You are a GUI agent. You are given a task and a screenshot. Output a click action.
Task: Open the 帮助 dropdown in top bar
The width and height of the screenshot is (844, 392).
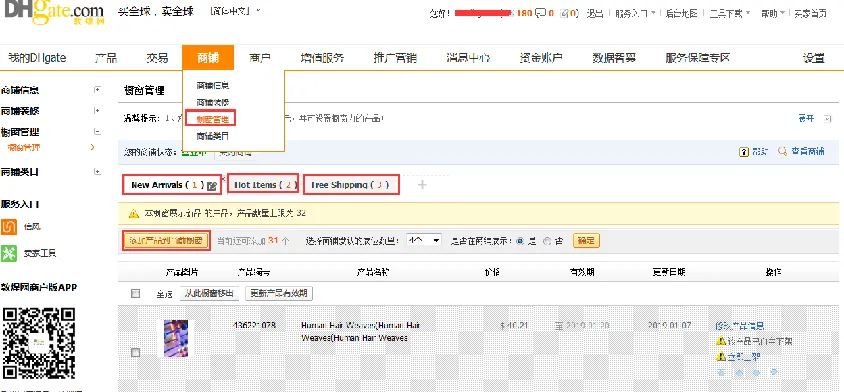(773, 13)
